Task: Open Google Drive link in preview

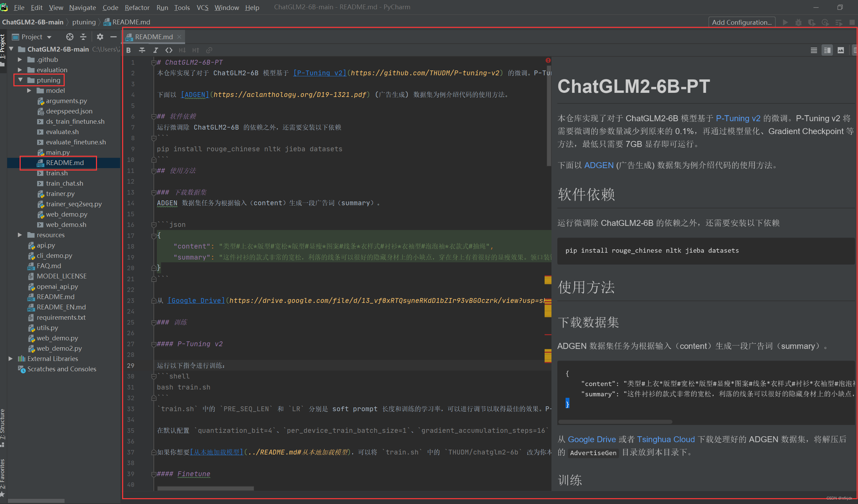Action: coord(592,439)
